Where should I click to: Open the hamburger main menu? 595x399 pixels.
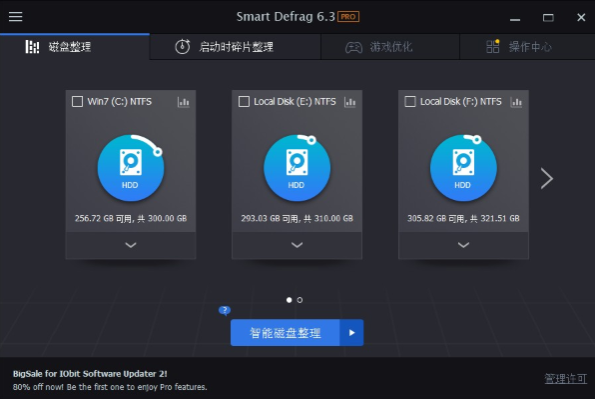(x=16, y=17)
